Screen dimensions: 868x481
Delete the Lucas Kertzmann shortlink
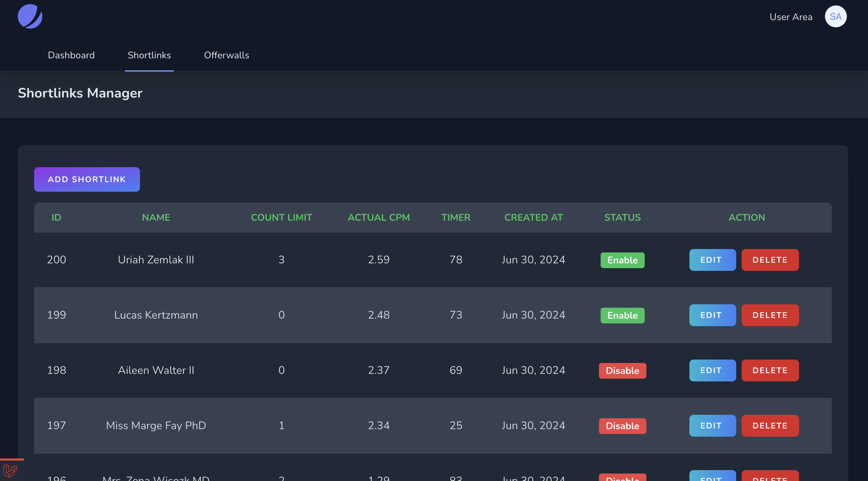pyautogui.click(x=770, y=315)
